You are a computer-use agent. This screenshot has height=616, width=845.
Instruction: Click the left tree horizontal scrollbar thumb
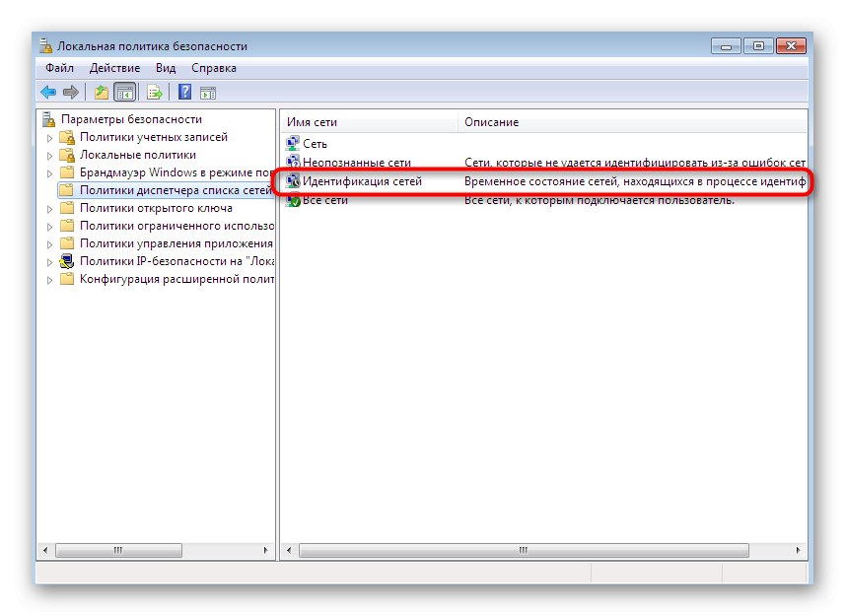coord(118,550)
